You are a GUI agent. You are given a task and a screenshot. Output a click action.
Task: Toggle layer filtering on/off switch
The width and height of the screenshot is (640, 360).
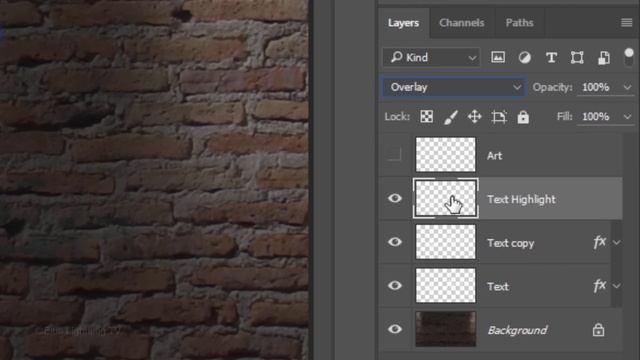[629, 57]
